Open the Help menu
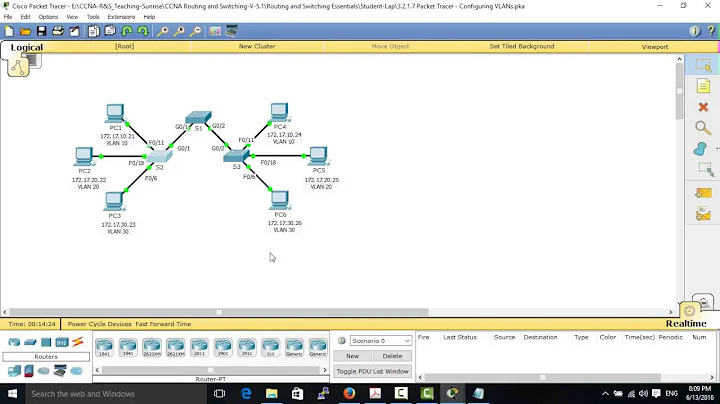The width and height of the screenshot is (720, 404). [149, 17]
